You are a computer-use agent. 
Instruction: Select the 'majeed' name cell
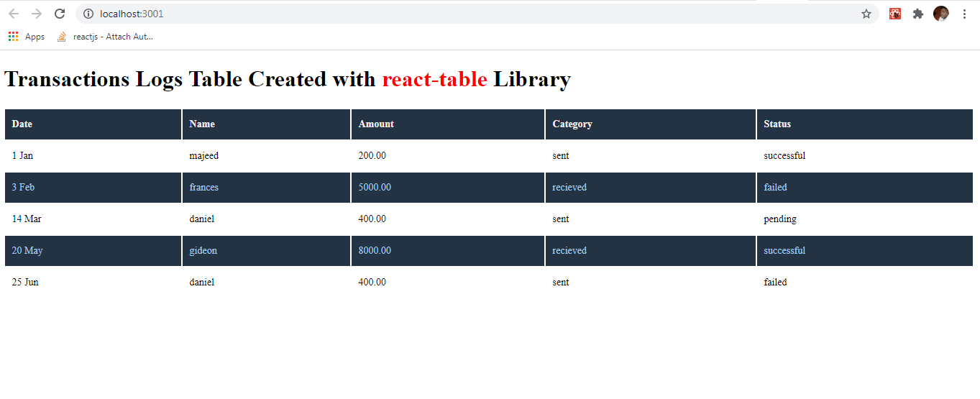tap(267, 156)
